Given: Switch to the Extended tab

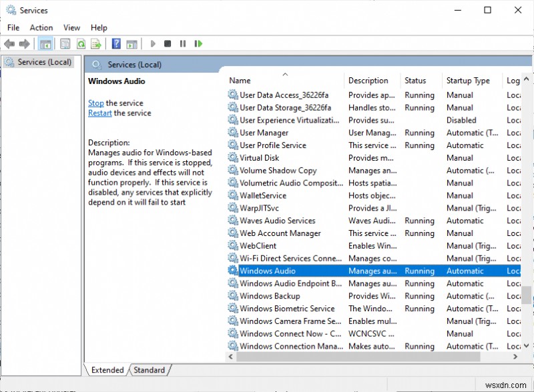Looking at the screenshot, I should [107, 370].
